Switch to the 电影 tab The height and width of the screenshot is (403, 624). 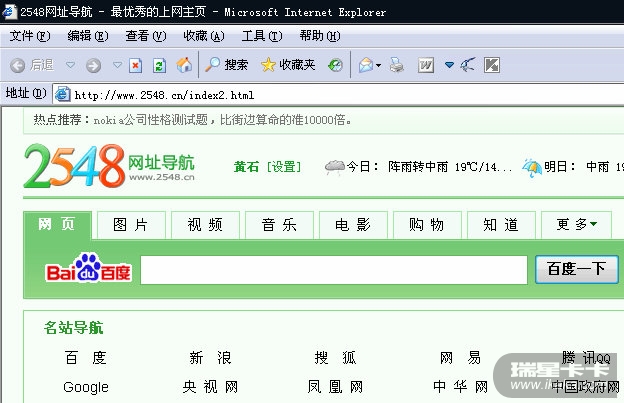tap(353, 225)
